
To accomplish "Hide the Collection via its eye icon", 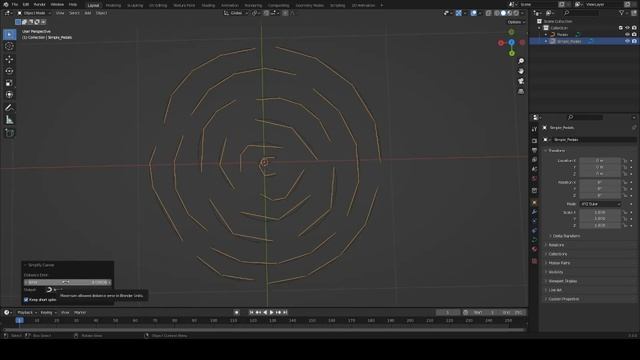I will (627, 28).
